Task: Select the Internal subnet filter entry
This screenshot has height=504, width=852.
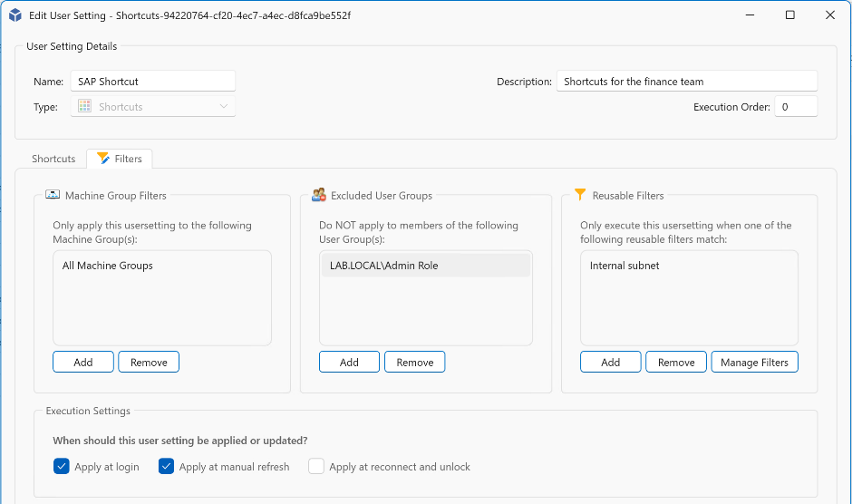Action: tap(689, 266)
